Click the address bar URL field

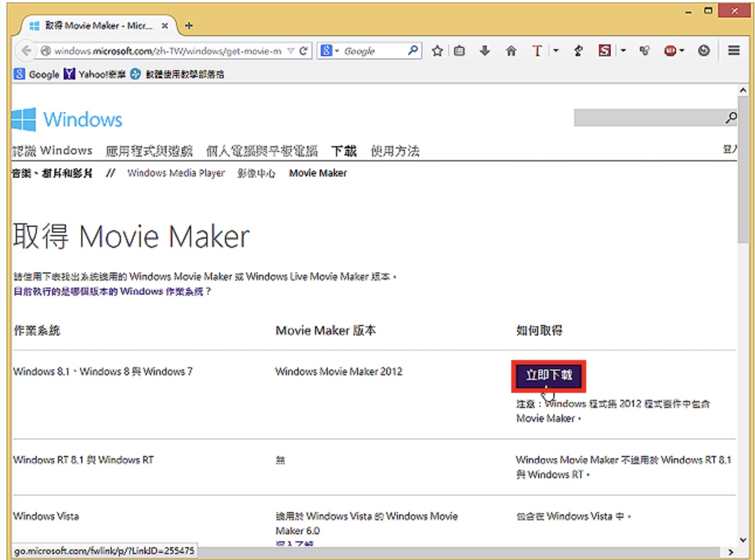[x=168, y=51]
